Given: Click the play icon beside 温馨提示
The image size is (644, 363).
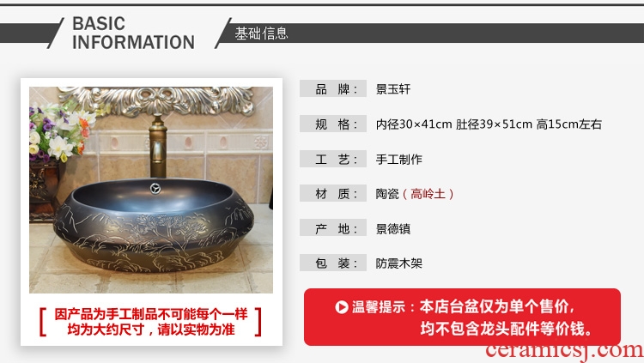Looking at the screenshot, I should (341, 306).
